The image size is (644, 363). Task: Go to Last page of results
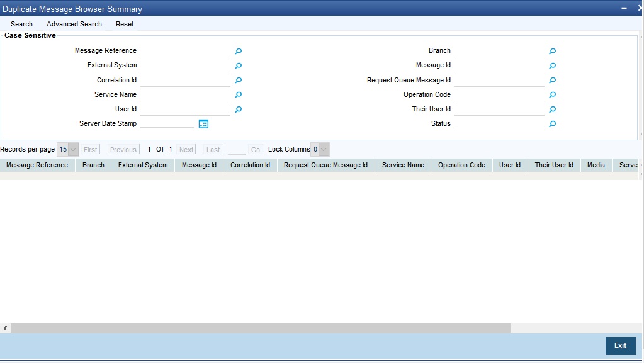pyautogui.click(x=213, y=150)
